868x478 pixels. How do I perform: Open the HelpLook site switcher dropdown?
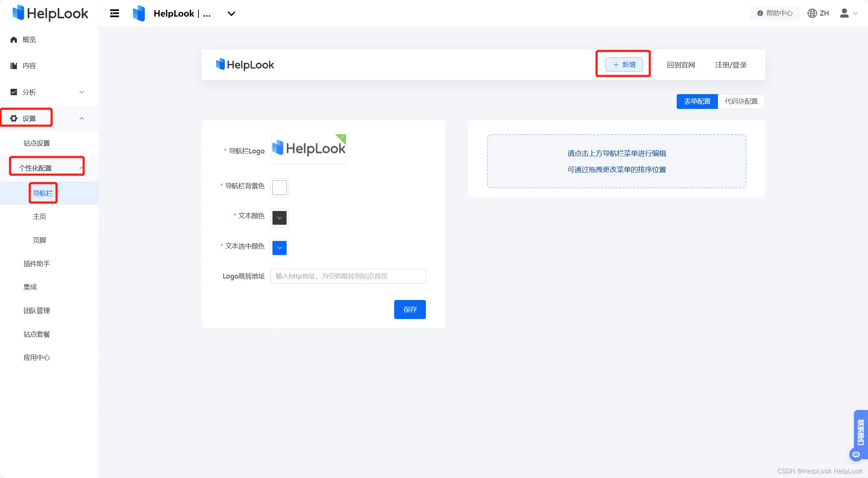point(231,13)
